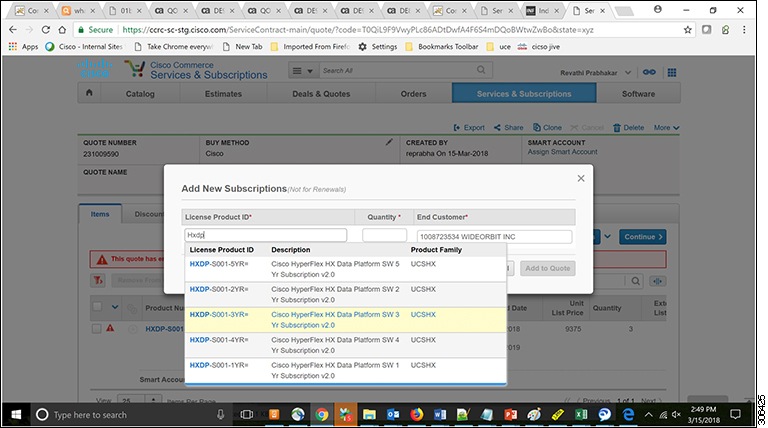Open Firefox from taskbar

pyautogui.click(x=416, y=415)
